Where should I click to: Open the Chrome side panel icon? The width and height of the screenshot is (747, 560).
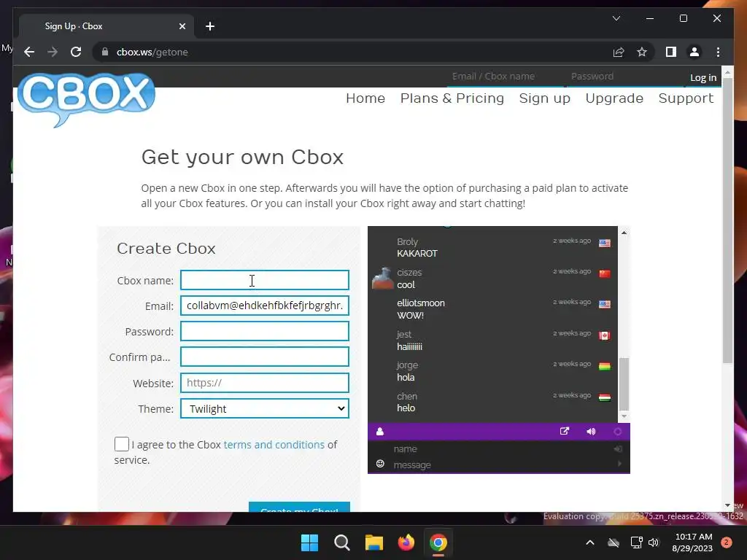point(671,52)
